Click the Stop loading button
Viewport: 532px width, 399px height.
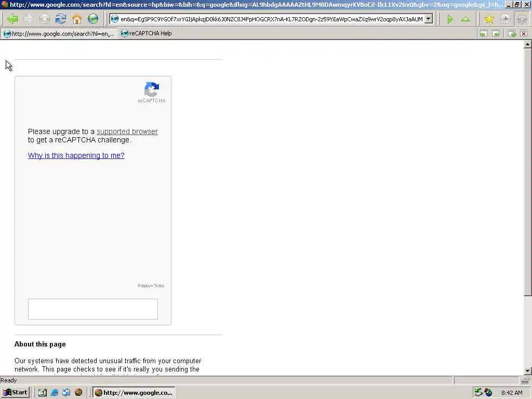(45, 19)
